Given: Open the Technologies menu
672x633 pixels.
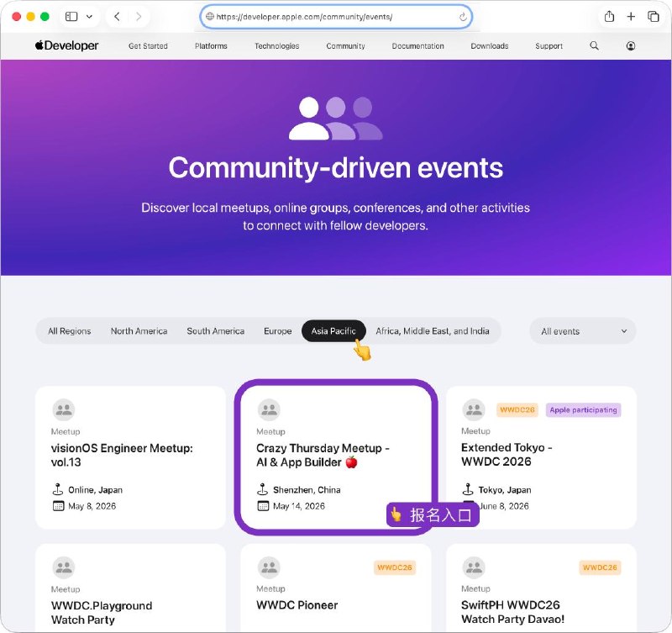Looking at the screenshot, I should coord(277,46).
